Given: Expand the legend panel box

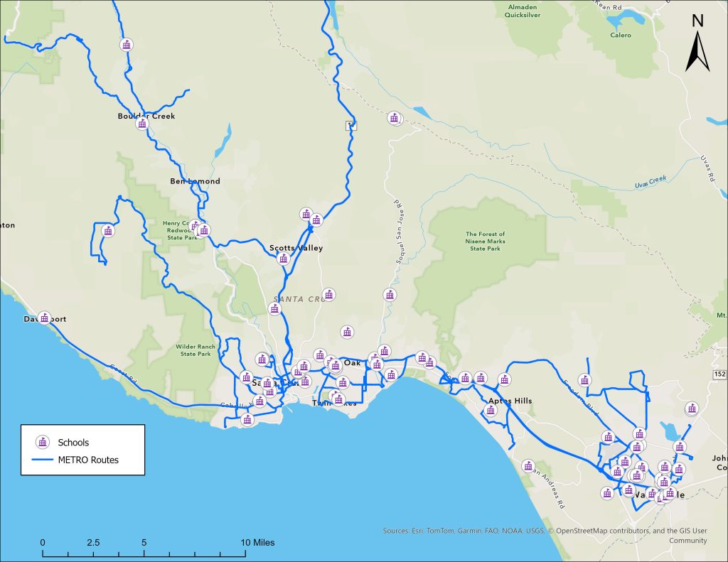Looking at the screenshot, I should [84, 449].
